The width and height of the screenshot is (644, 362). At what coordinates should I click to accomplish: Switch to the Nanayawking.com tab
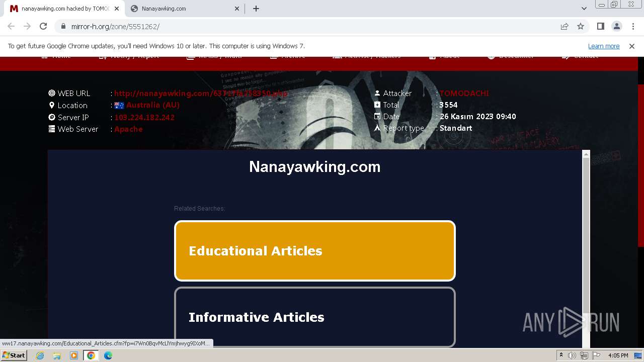(184, 9)
